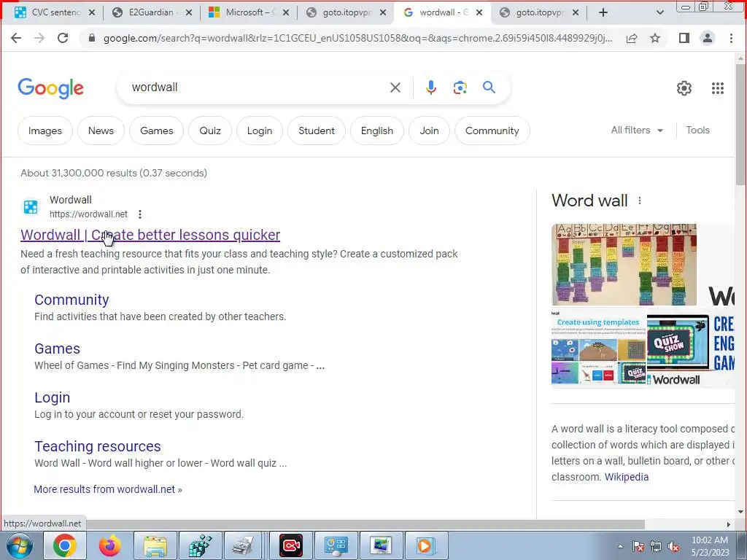This screenshot has width=747, height=560.
Task: Close the E2Guardian tab
Action: (x=189, y=13)
